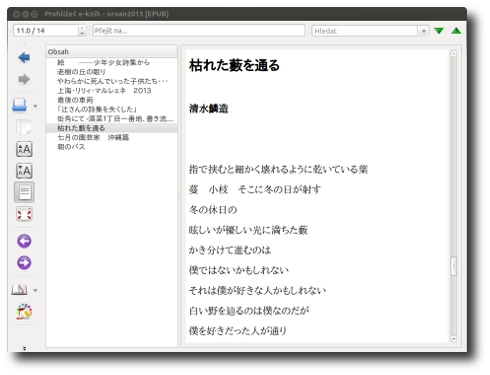Toggle the Table of Contents panel button

tap(24, 192)
